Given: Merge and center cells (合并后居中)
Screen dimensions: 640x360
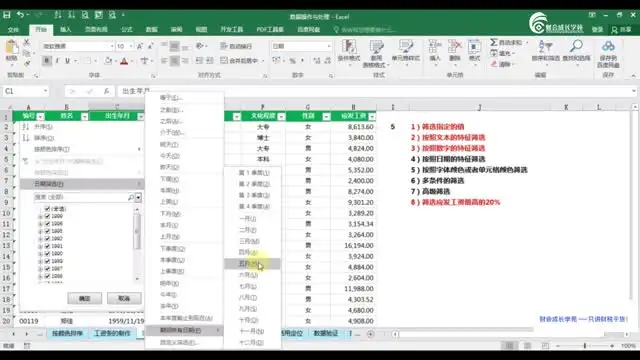Looking at the screenshot, I should click(239, 61).
